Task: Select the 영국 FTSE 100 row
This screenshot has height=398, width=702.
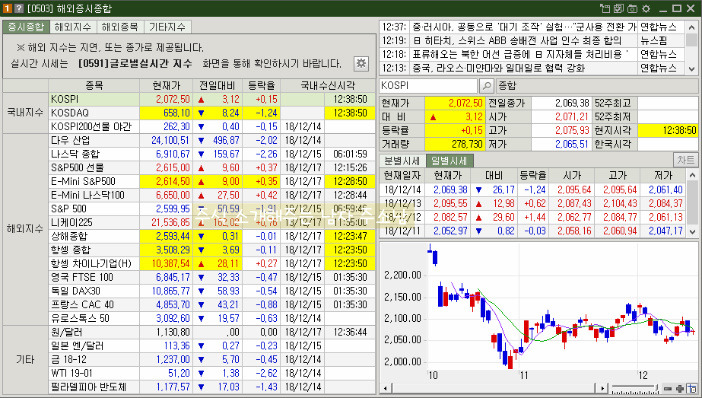Action: pos(212,277)
